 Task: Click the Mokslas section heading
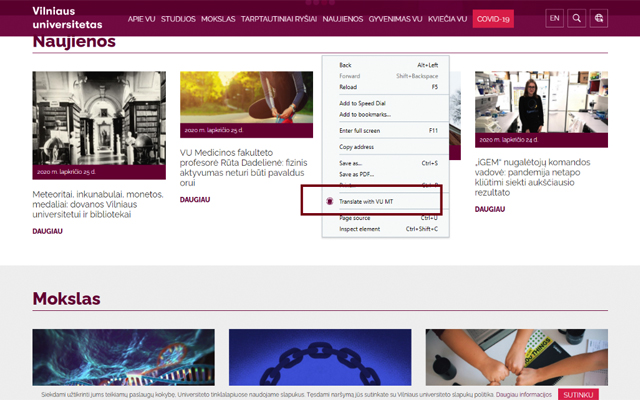pyautogui.click(x=67, y=299)
